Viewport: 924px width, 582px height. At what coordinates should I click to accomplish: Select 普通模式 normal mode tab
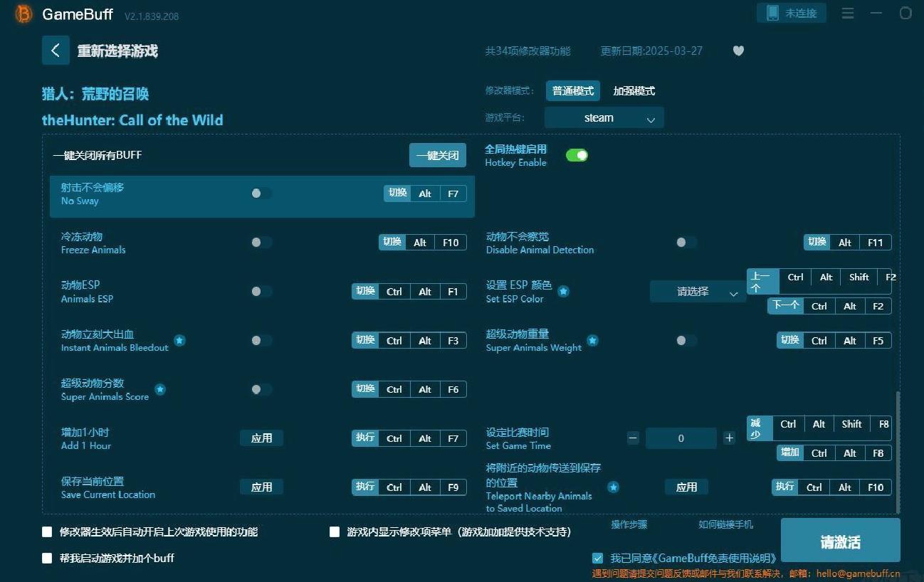coord(573,90)
